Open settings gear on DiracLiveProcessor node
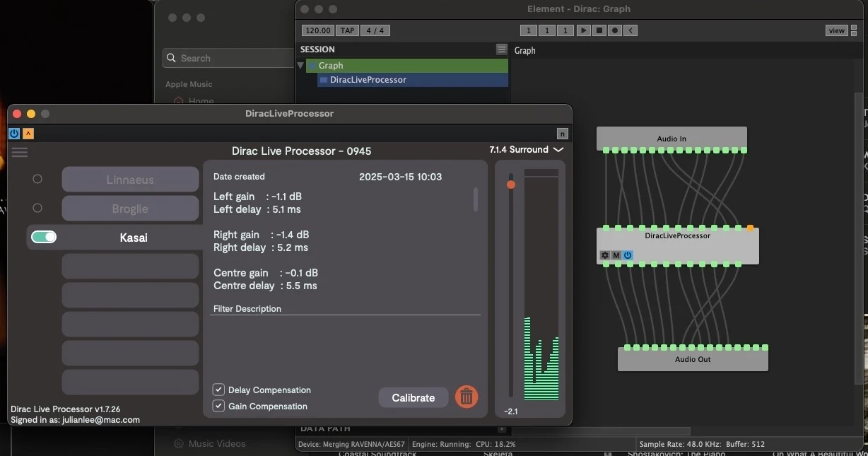Image resolution: width=868 pixels, height=456 pixels. (x=604, y=255)
